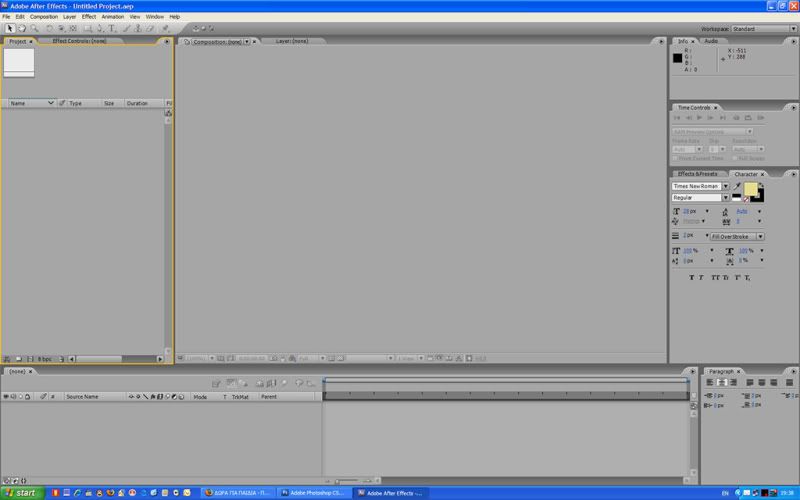Viewport: 800px width, 500px height.
Task: Toggle Full Screen checkbox
Action: click(735, 159)
